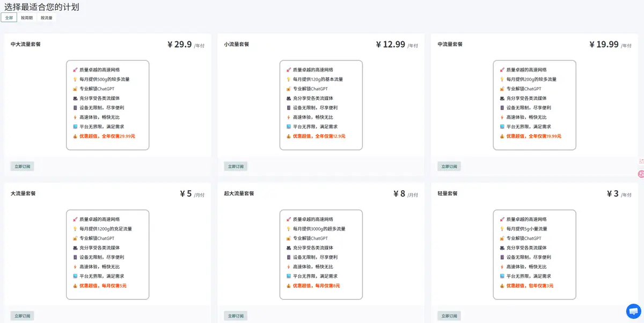Click the light bulb icon beside 每月提供500g的较多流量
The image size is (644, 323).
pyautogui.click(x=75, y=80)
